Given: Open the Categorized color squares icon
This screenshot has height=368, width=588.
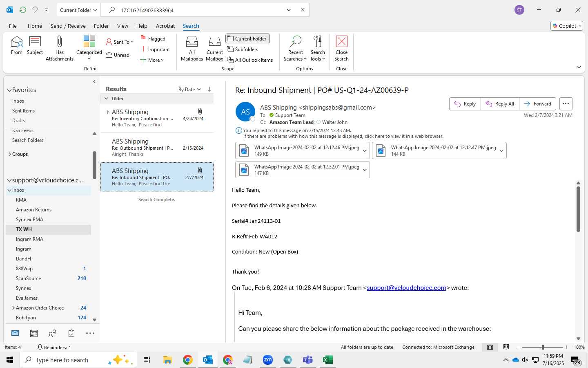Looking at the screenshot, I should (89, 42).
